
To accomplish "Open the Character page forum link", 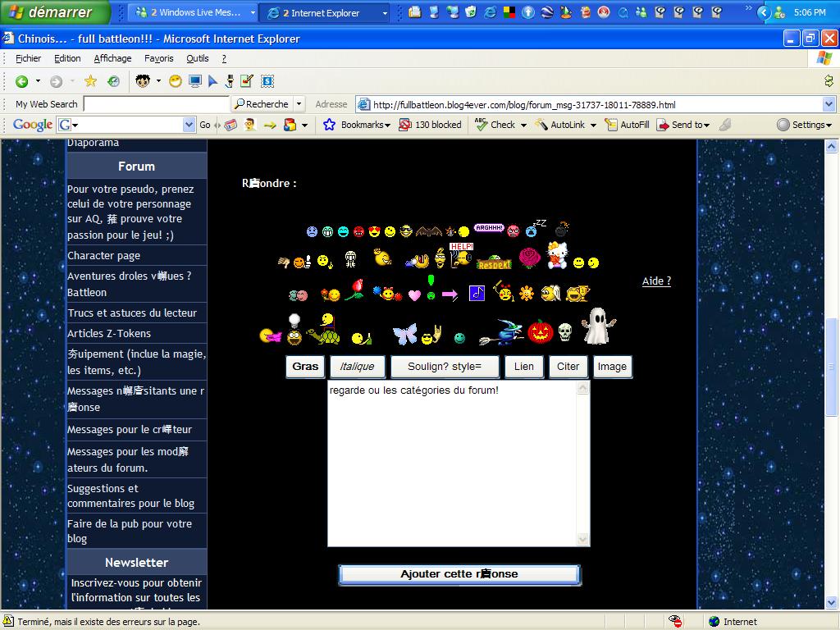I will pos(103,255).
